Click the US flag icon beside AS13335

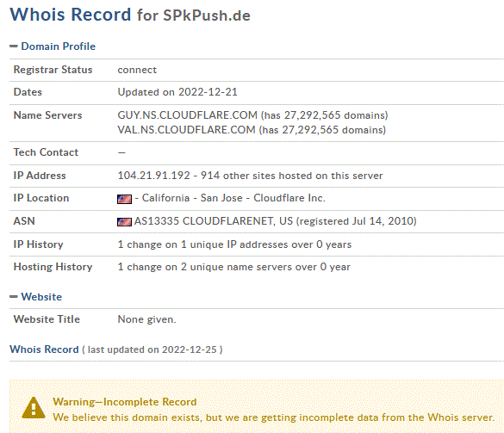point(124,222)
